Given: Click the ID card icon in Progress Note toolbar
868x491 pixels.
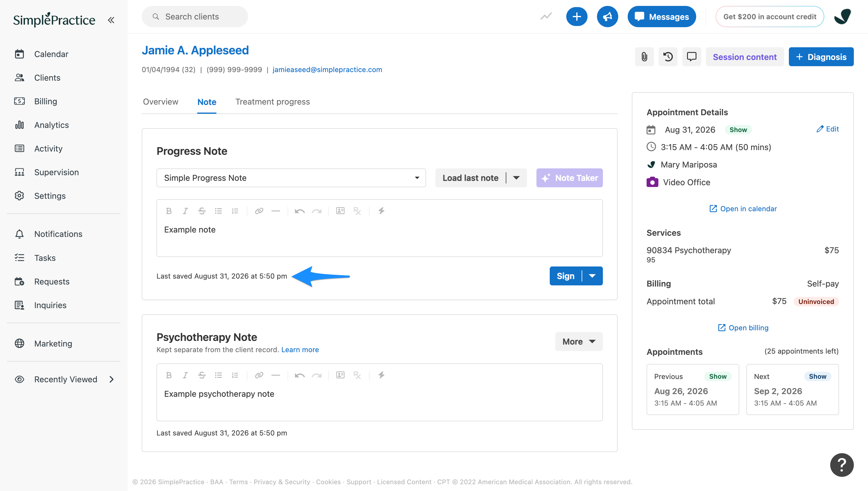Looking at the screenshot, I should click(x=340, y=211).
